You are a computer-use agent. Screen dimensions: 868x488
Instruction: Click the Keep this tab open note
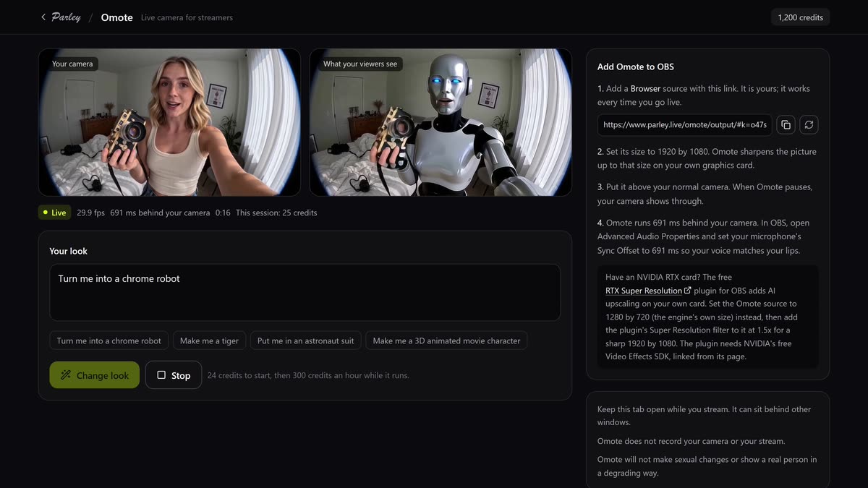(x=704, y=415)
